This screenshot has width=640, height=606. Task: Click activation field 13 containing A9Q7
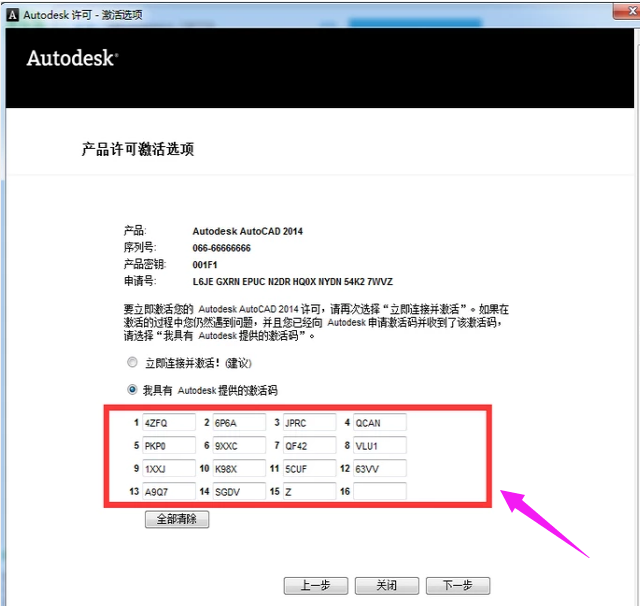tap(168, 492)
